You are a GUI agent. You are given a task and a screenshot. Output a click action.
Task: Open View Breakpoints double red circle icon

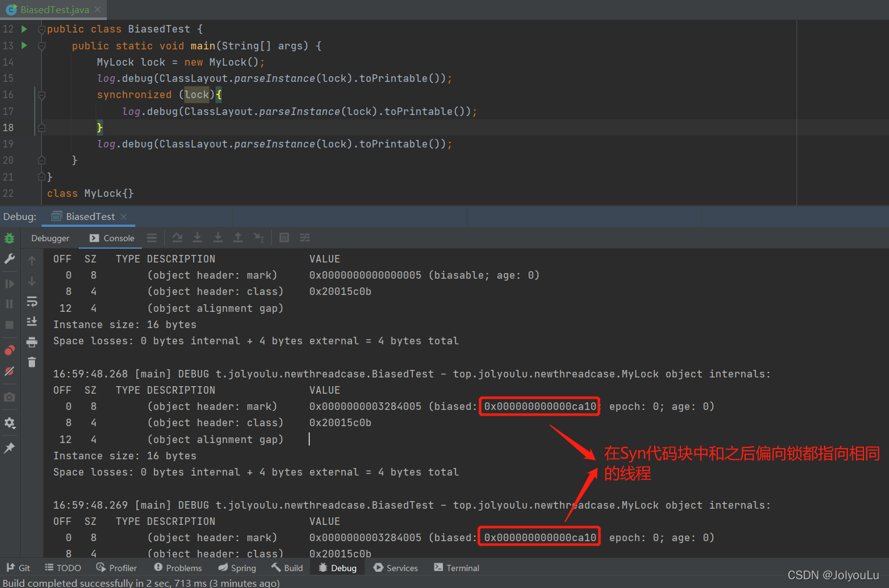click(x=9, y=350)
